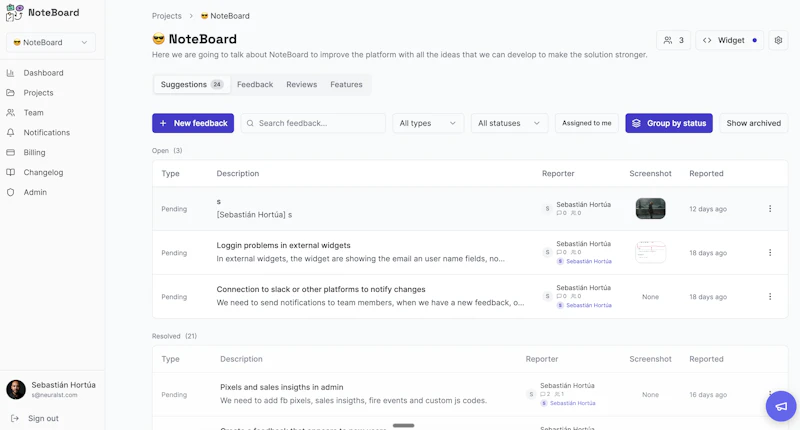800x430 pixels.
Task: Click Pending status in Loggin problems row
Action: click(x=174, y=253)
